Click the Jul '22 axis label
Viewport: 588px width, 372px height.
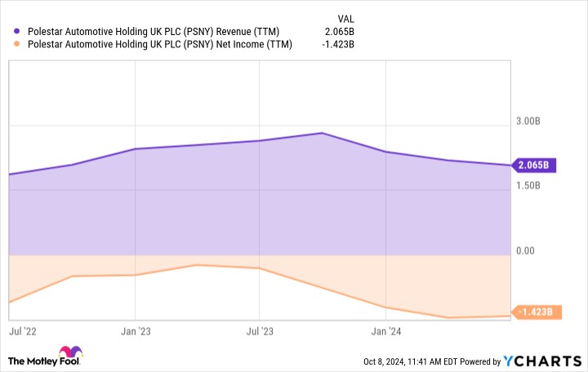[x=22, y=332]
